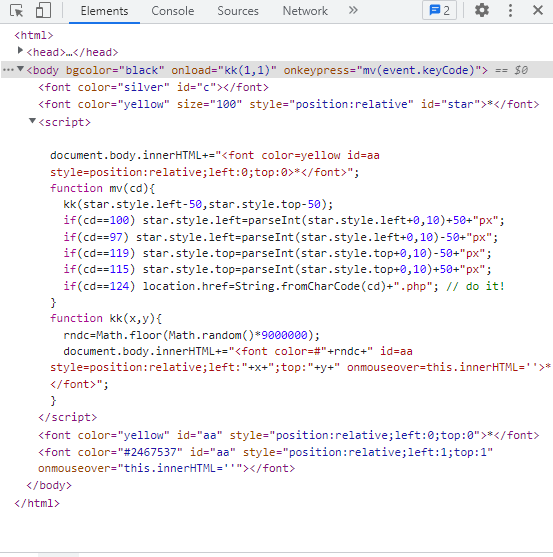Open the 2 messages issues badge
Image resolution: width=553 pixels, height=557 pixels.
point(439,10)
